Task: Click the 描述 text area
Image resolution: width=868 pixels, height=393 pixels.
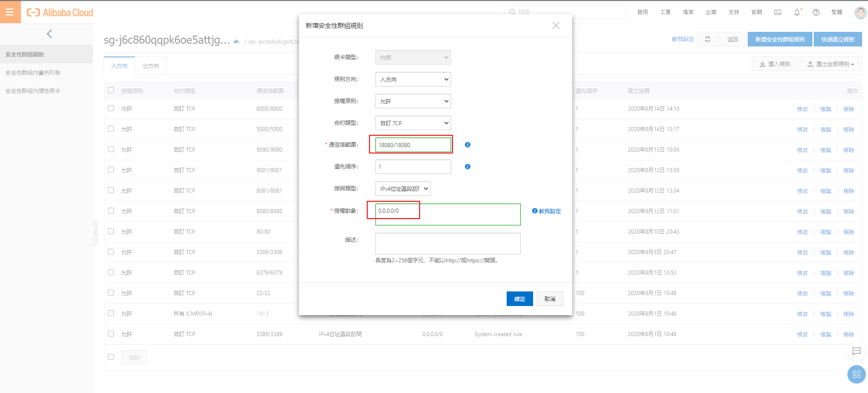Action: tap(448, 244)
